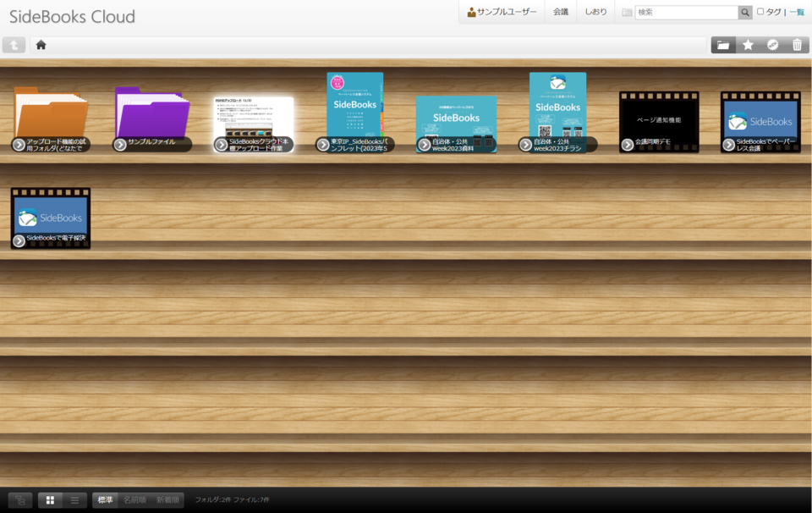Sort by 標準 order
Image resolution: width=812 pixels, height=513 pixels.
click(105, 500)
